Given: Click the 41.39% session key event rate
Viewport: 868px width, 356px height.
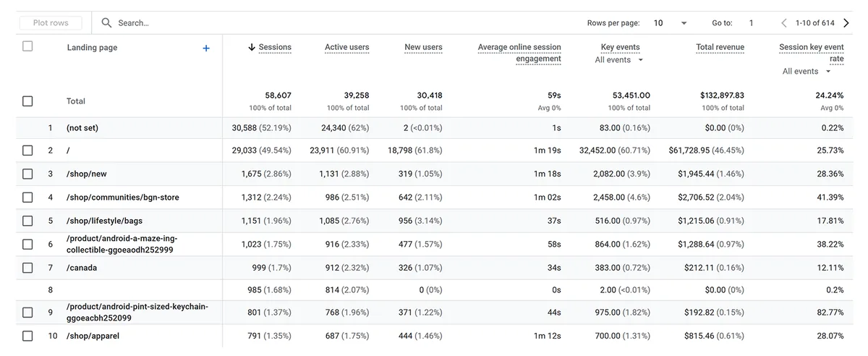Looking at the screenshot, I should point(828,198).
